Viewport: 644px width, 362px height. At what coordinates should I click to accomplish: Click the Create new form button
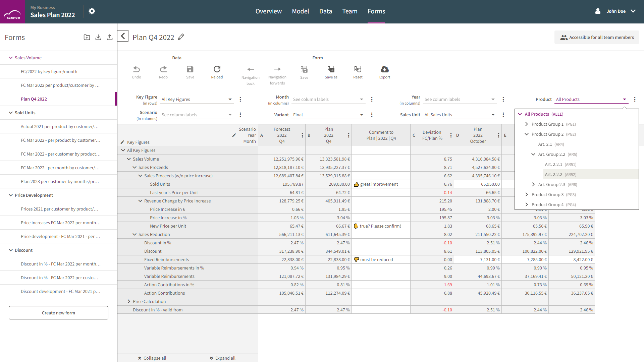58,313
